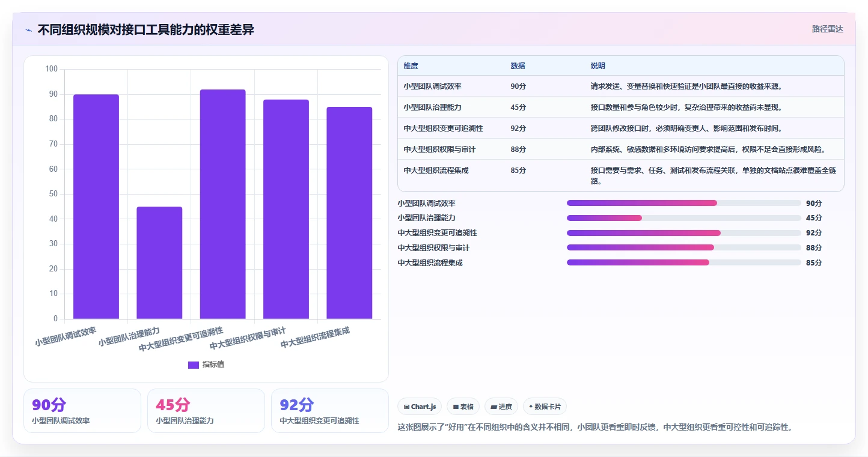
Task: Click the 小型团队调试效率 bar in chart
Action: (x=96, y=207)
